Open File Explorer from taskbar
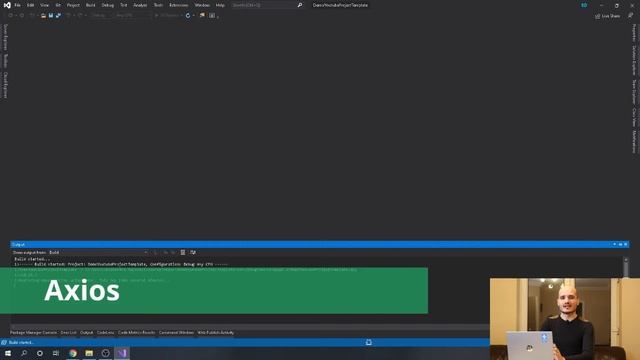 tap(89, 353)
